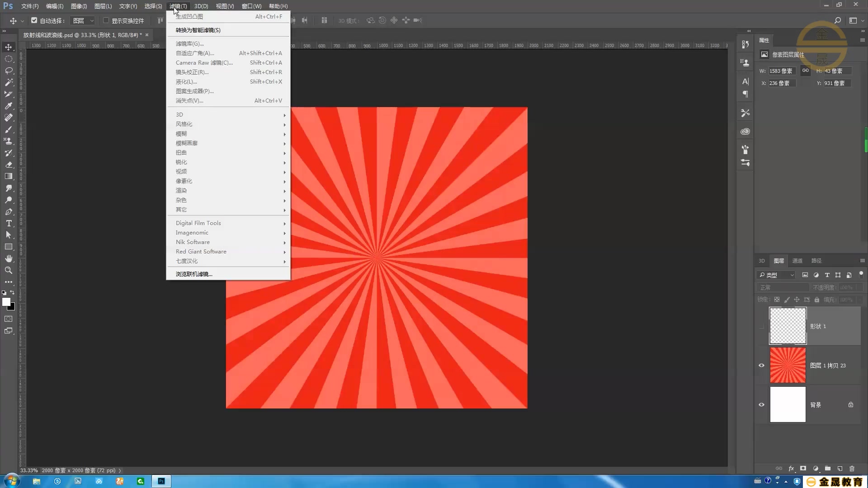Select the Eyedropper tool
Screen dimensions: 868x488
[x=9, y=106]
